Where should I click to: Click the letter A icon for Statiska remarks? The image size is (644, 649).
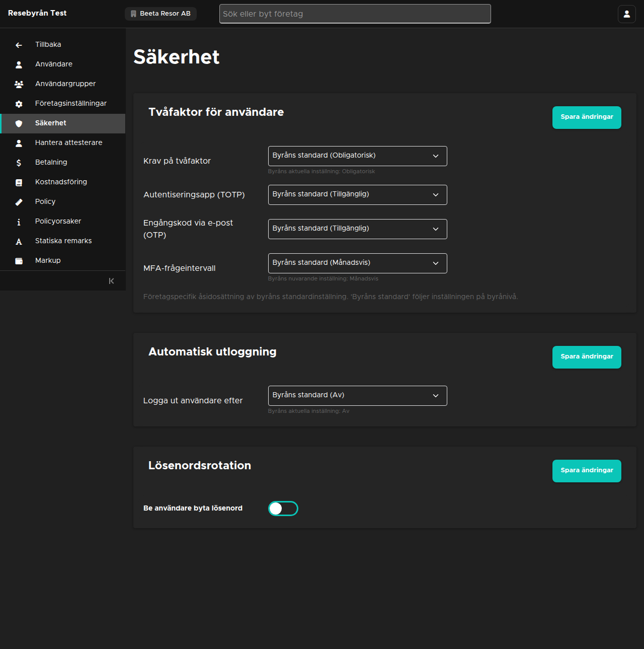tap(19, 241)
